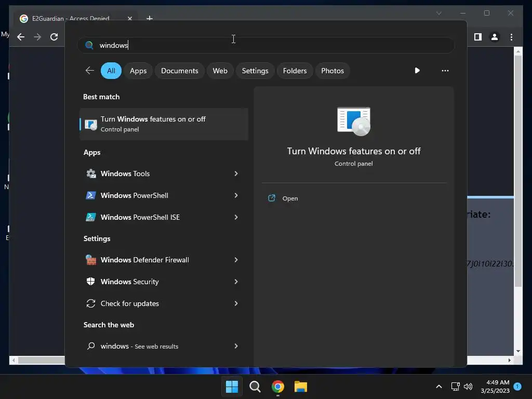Click the Windows Tools gear icon
The height and width of the screenshot is (399, 532).
coord(91,174)
